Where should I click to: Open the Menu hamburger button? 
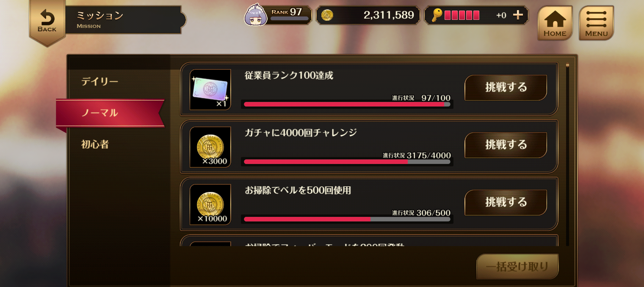596,23
